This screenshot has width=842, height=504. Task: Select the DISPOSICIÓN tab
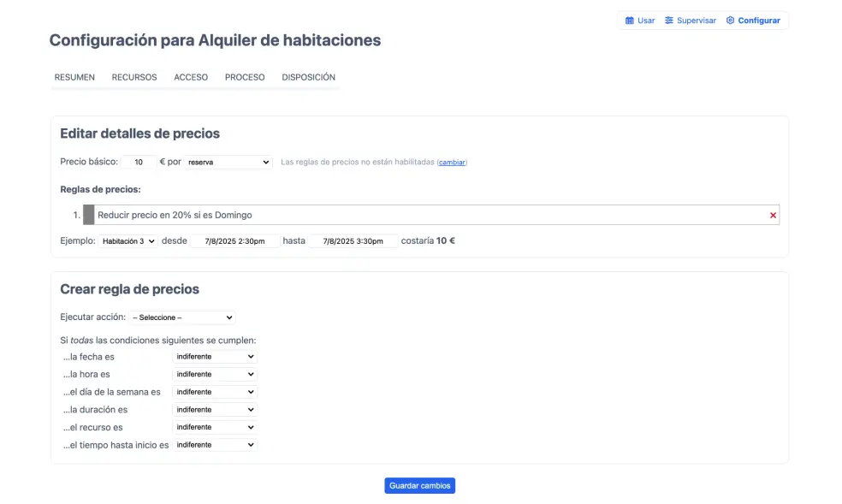(308, 77)
